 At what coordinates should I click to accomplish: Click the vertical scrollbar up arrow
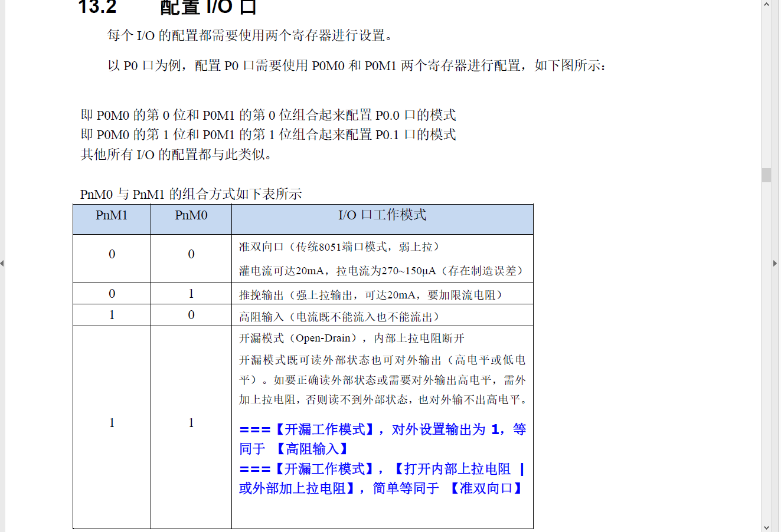pos(766,5)
